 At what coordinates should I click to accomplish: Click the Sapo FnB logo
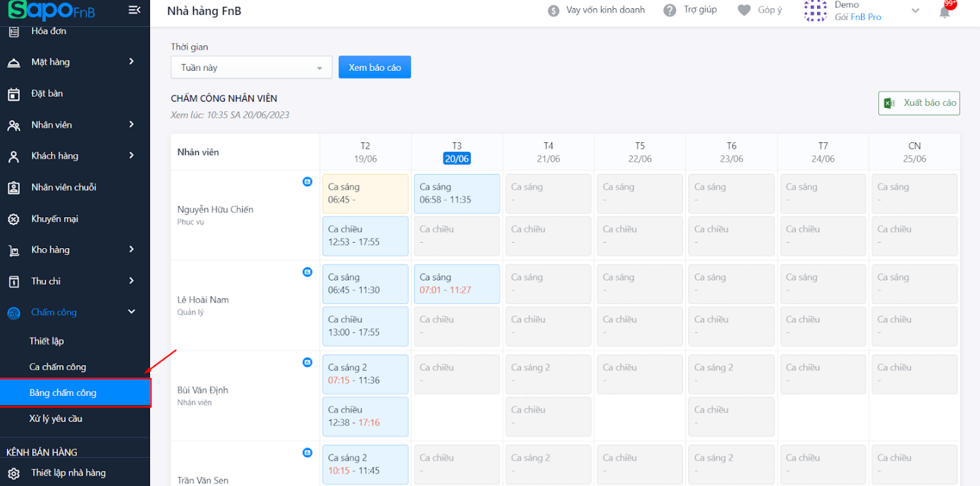click(x=51, y=10)
